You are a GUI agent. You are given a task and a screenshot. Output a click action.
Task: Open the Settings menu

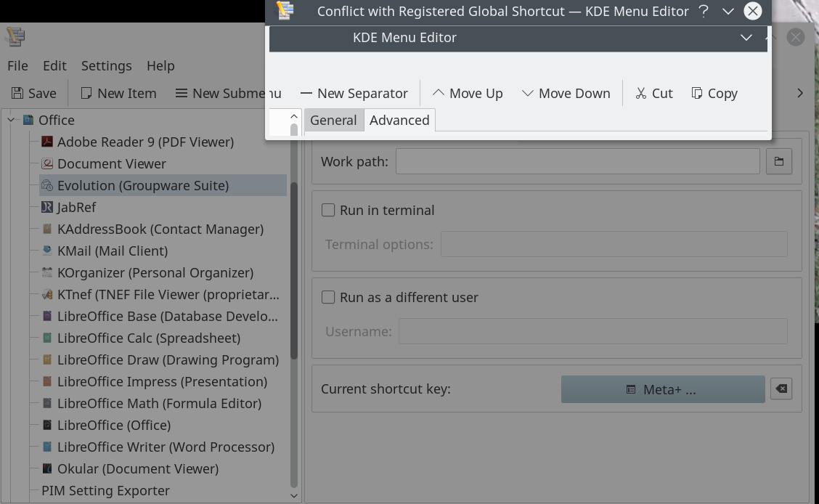107,66
